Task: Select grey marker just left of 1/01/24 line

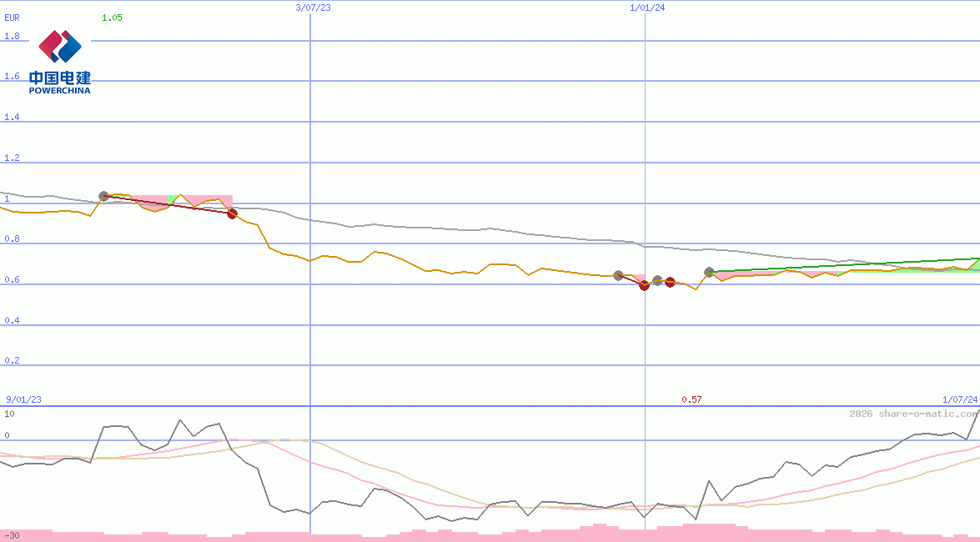Action: point(618,275)
